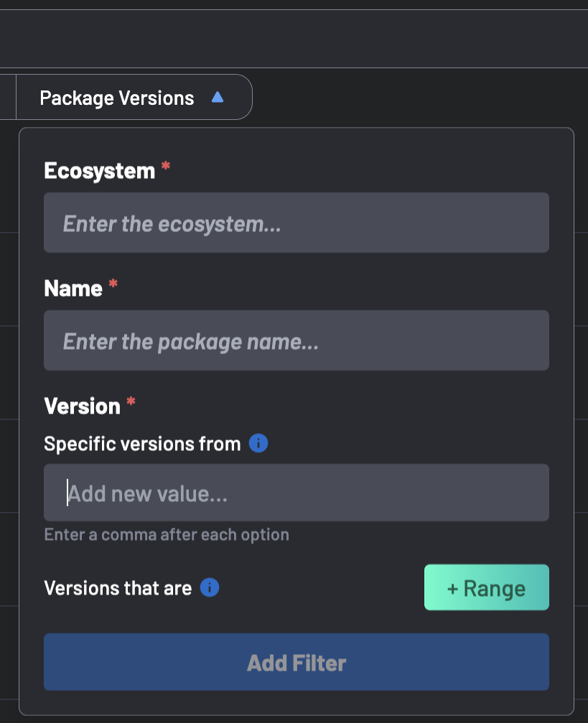The width and height of the screenshot is (588, 723).
Task: Open info icon beside Versions that are
Action: [210, 588]
